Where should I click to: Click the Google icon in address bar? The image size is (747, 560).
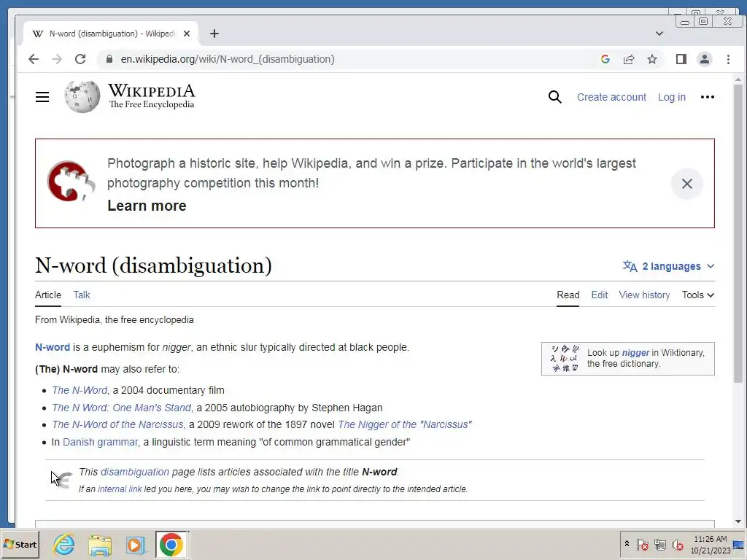[x=605, y=59]
